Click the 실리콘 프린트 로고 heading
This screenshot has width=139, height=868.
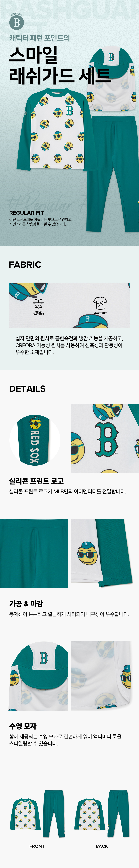[x=36, y=481]
